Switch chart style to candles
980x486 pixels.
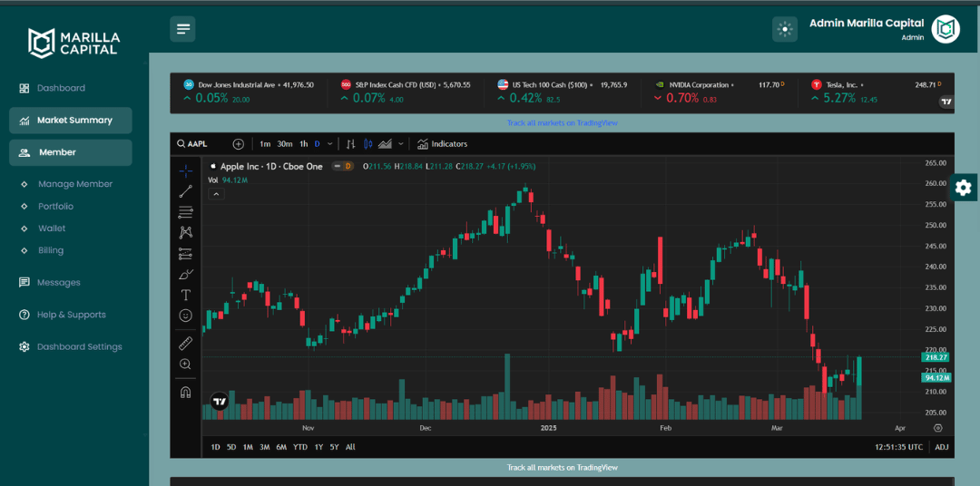tap(367, 143)
